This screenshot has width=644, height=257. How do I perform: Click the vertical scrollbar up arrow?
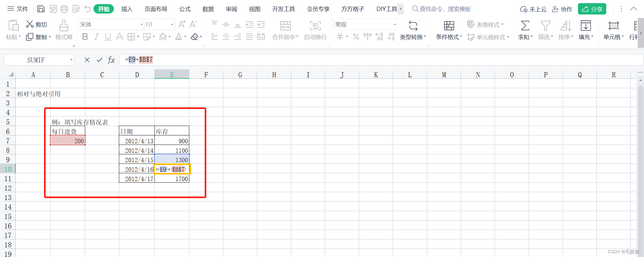tap(641, 80)
